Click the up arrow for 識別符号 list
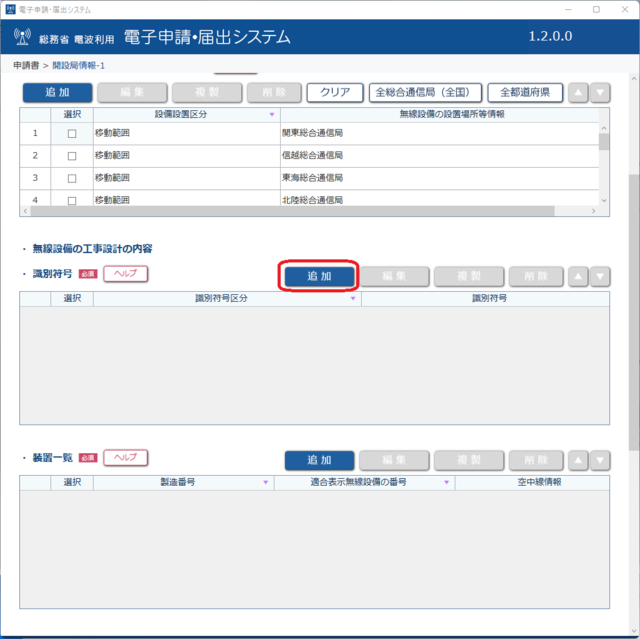640x639 pixels. [578, 276]
